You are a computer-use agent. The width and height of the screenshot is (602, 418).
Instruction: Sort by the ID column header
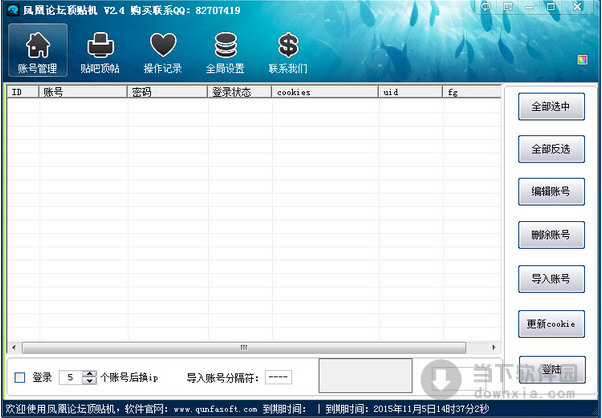pos(23,92)
